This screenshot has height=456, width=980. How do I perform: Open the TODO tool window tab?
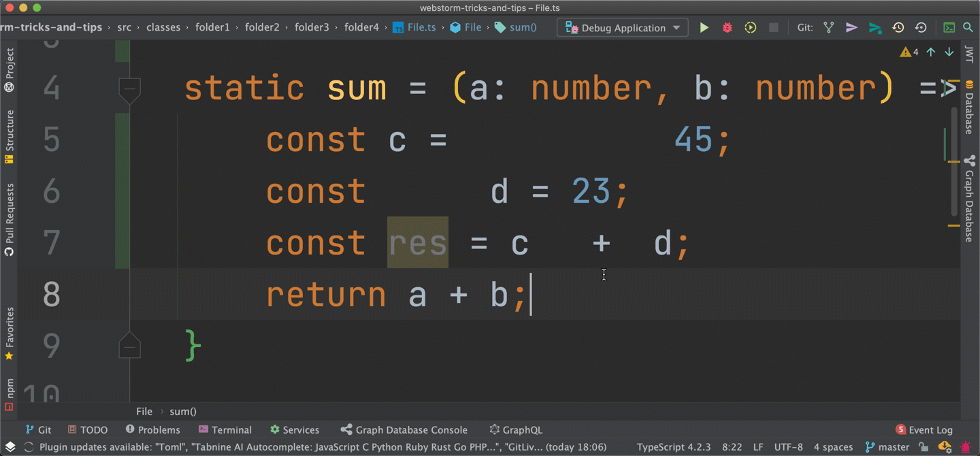point(88,430)
